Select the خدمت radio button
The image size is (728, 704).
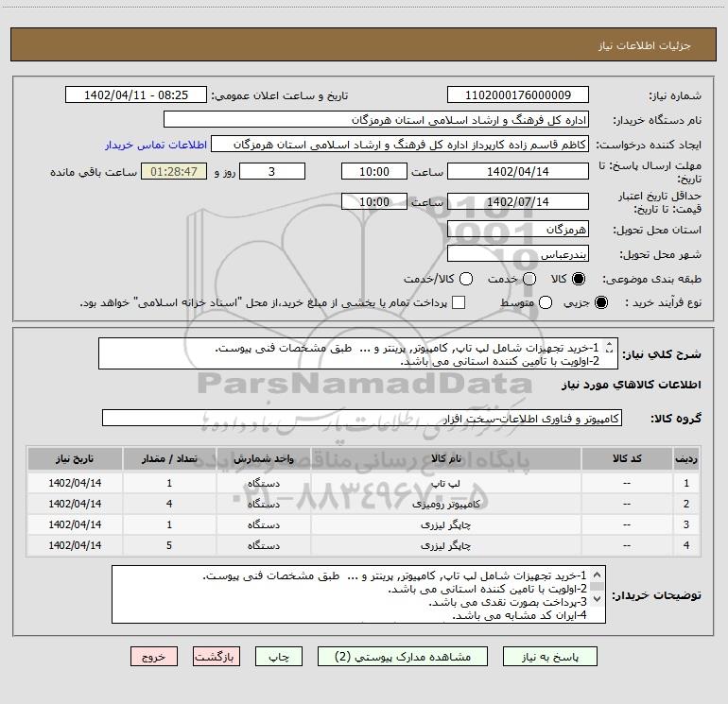(529, 279)
